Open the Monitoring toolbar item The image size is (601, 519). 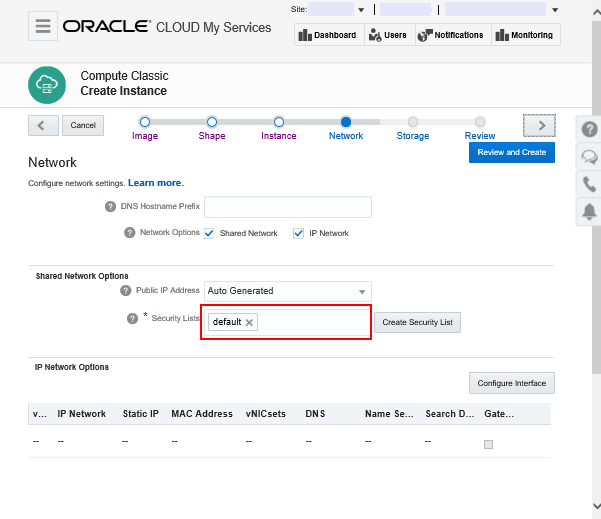click(x=525, y=35)
